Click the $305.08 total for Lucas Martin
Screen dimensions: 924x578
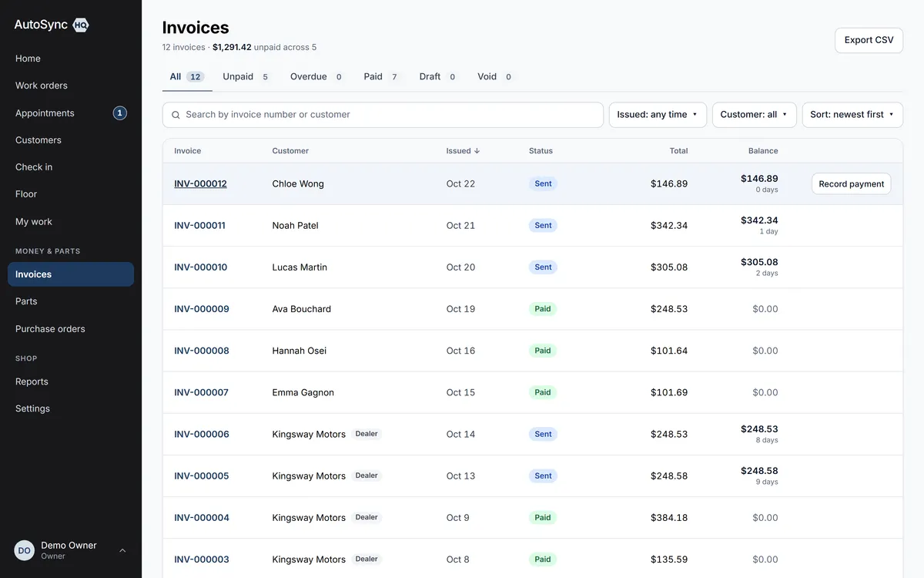669,267
